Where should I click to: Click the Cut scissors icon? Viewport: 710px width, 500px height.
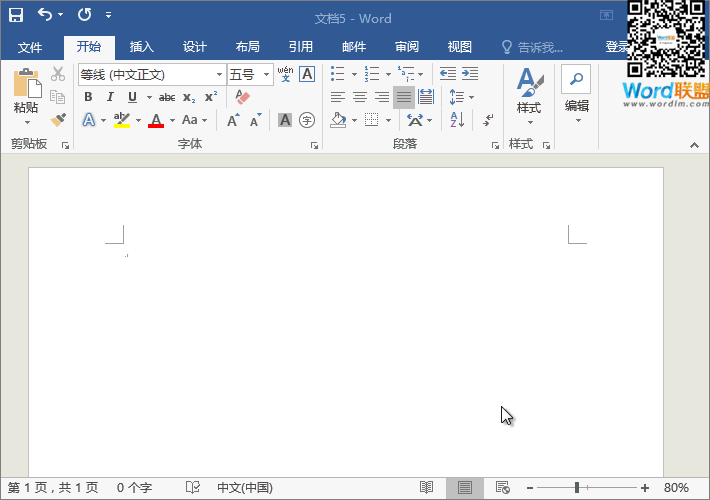58,74
